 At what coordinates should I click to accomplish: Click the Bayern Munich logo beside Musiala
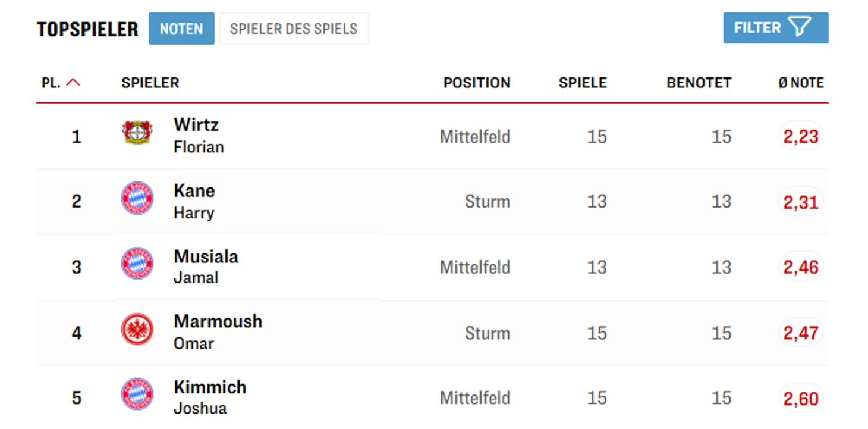(137, 264)
